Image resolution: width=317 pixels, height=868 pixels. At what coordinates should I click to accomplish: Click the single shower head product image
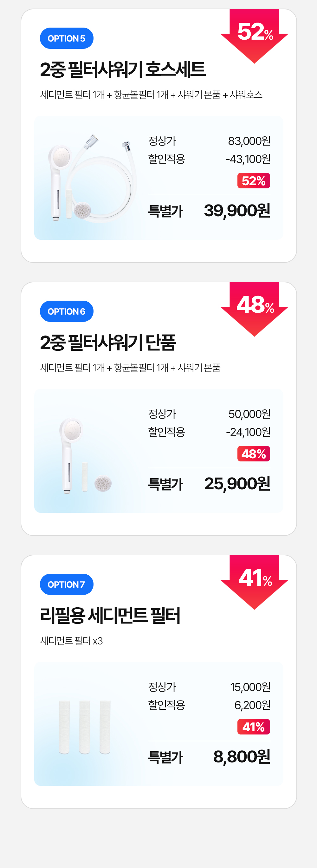pos(86,456)
